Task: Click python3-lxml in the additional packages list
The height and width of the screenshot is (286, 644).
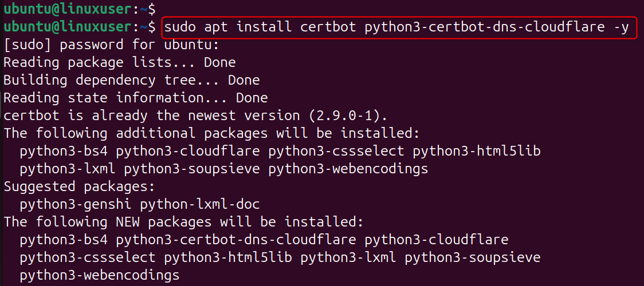Action: click(67, 169)
